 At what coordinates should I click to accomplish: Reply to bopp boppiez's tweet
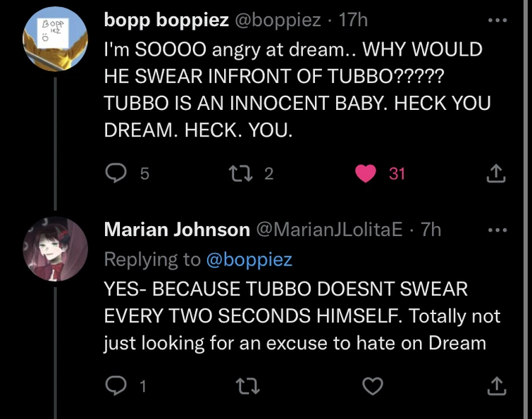[x=116, y=173]
